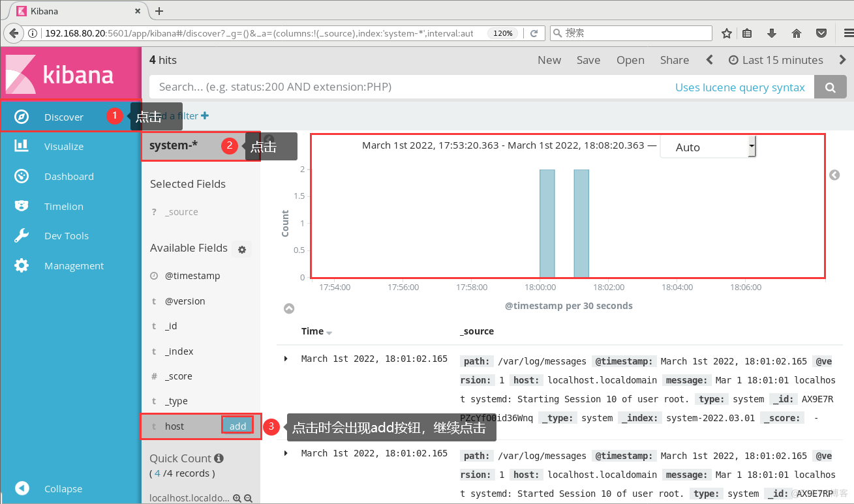854x504 pixels.
Task: Select the host field row
Action: tap(201, 426)
